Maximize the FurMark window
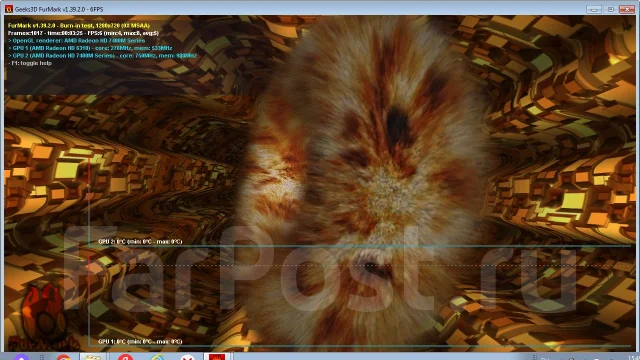This screenshot has width=640, height=360. point(611,9)
